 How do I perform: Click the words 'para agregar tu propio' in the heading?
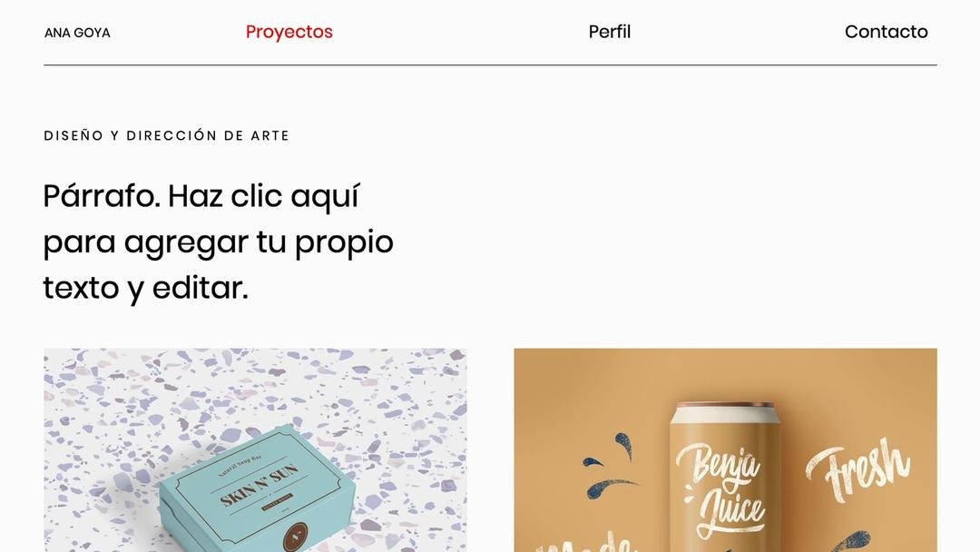click(x=218, y=242)
